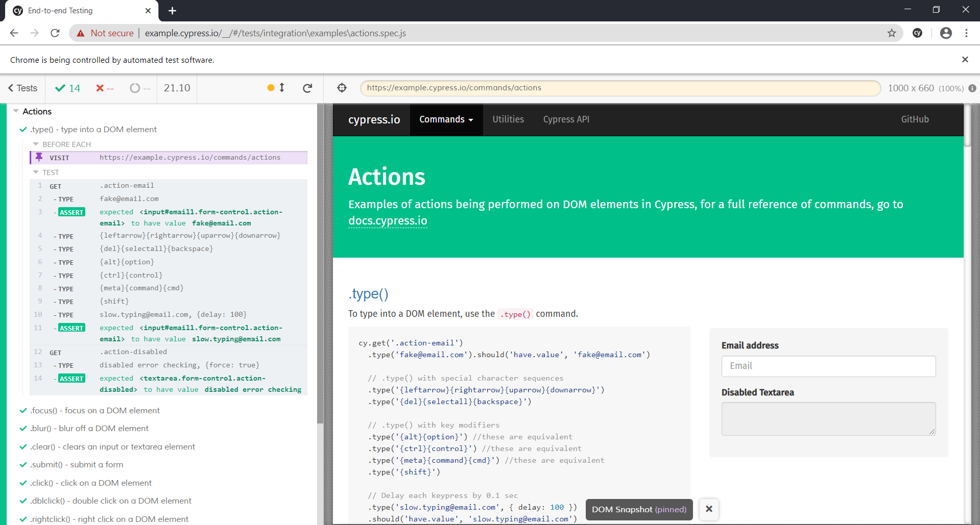Open a new browser tab
Screen dimensions: 980x525
pyautogui.click(x=172, y=11)
